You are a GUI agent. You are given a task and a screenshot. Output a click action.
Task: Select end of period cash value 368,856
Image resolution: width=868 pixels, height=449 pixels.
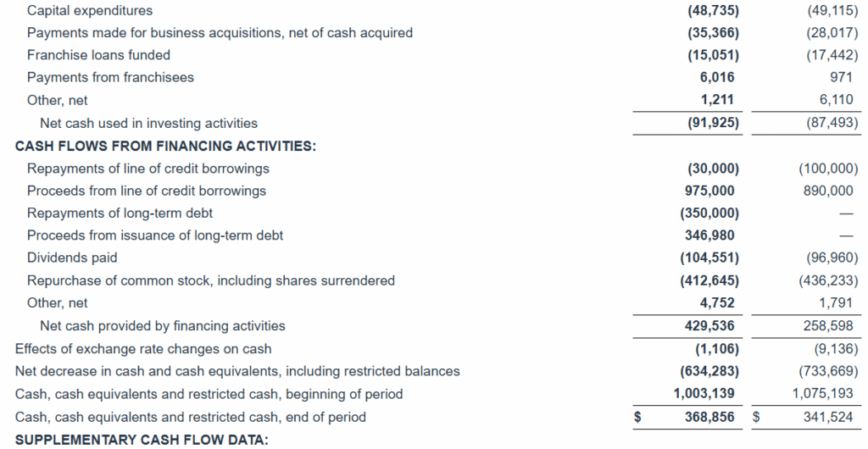(710, 417)
